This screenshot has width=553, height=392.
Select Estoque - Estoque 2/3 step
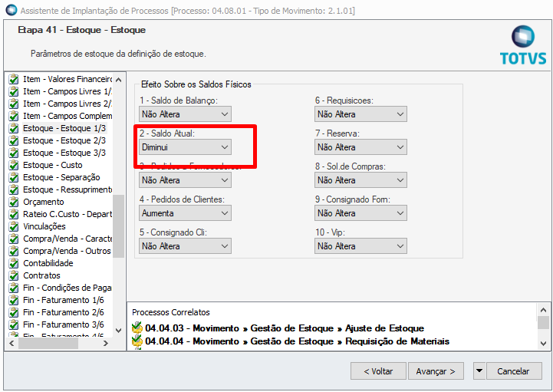pos(64,140)
